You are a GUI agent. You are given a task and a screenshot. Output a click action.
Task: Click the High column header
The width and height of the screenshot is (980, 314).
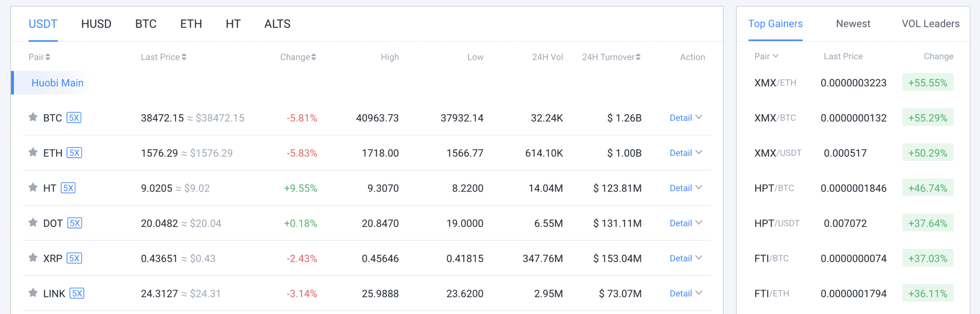click(390, 57)
